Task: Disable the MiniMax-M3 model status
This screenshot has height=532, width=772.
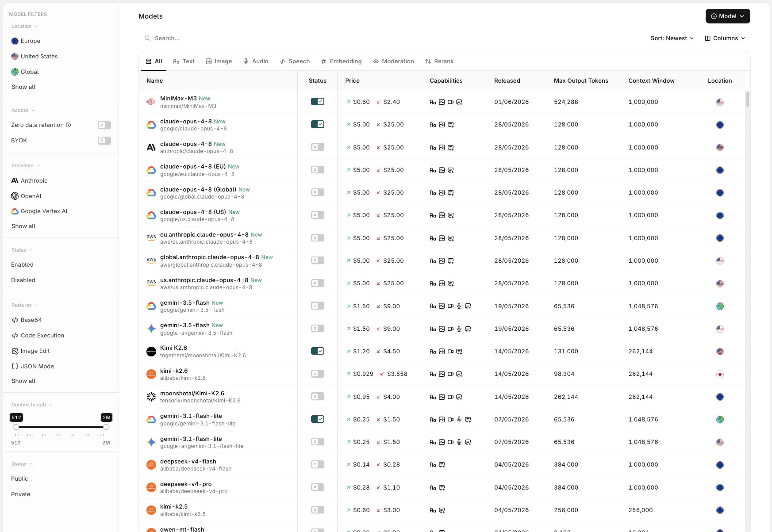Action: [x=318, y=102]
